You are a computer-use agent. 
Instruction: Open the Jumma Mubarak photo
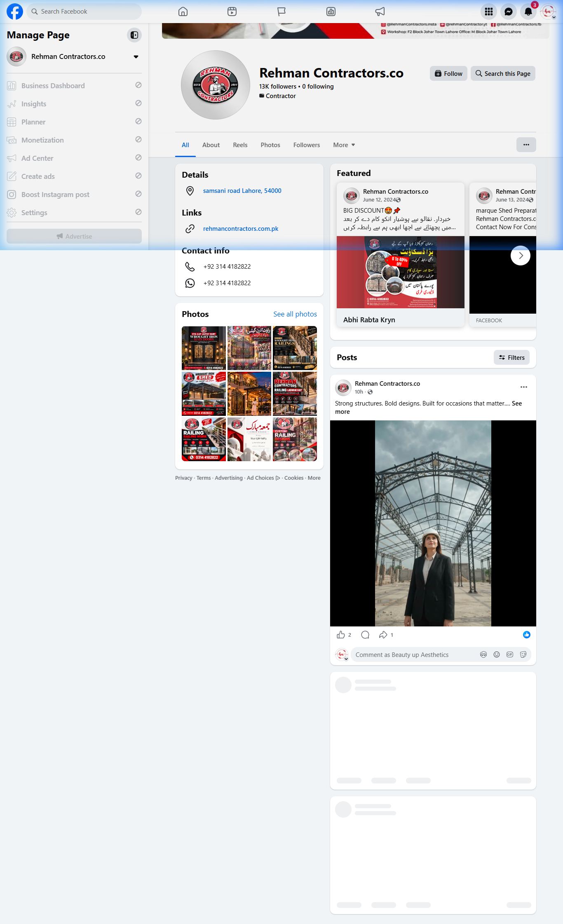(249, 439)
